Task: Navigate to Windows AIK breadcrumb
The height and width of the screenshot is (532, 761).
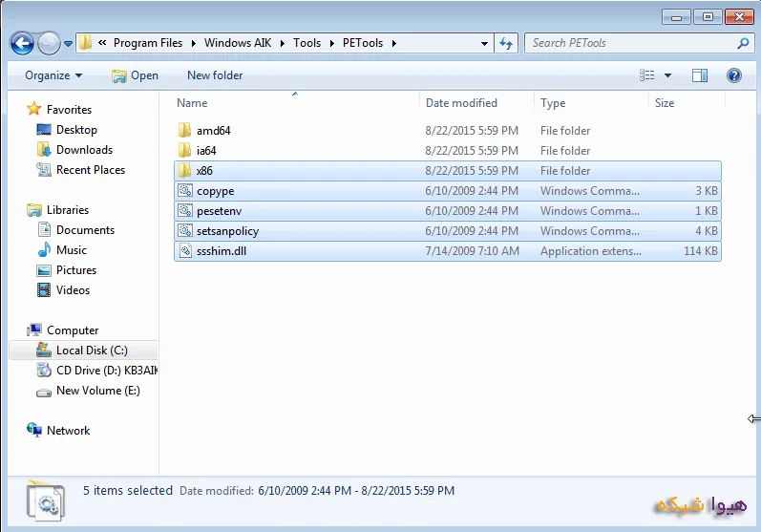Action: click(x=238, y=43)
